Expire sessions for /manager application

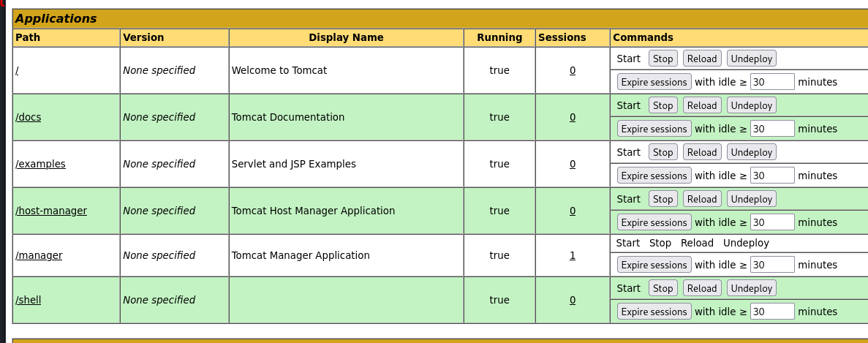point(654,265)
